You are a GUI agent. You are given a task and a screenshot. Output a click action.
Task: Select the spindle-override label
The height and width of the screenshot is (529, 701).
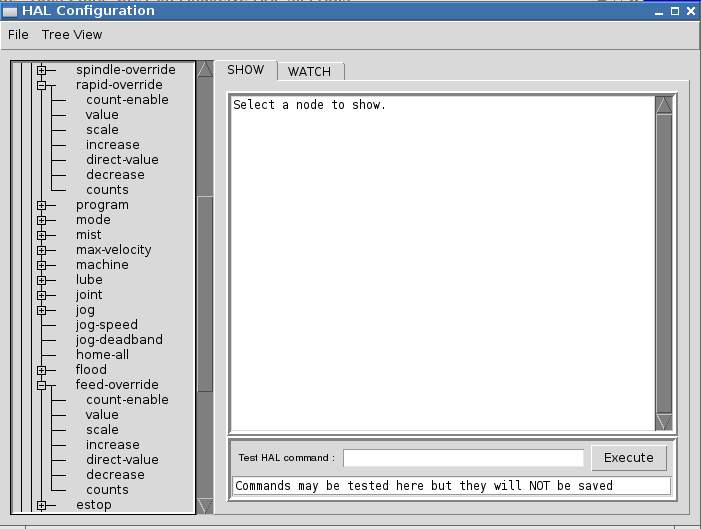pyautogui.click(x=126, y=70)
